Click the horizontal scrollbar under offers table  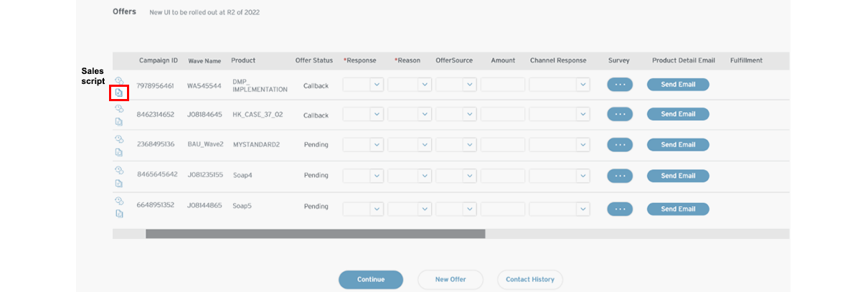click(316, 234)
